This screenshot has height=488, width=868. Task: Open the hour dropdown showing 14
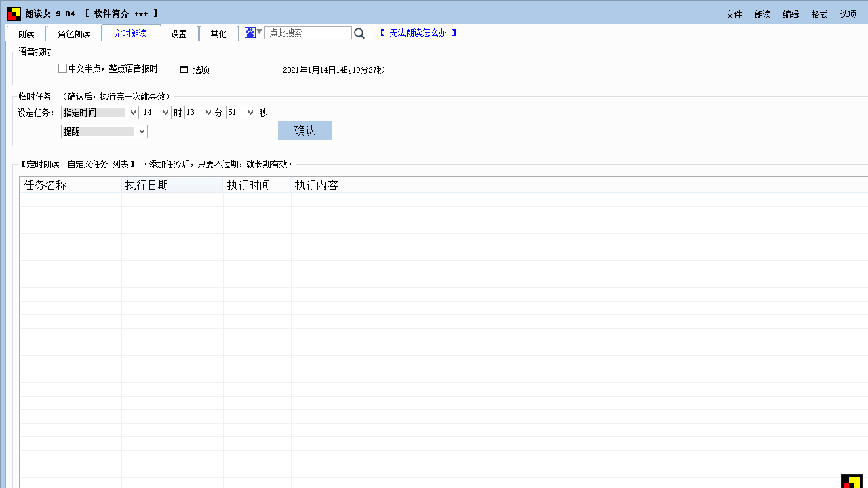[x=165, y=113]
